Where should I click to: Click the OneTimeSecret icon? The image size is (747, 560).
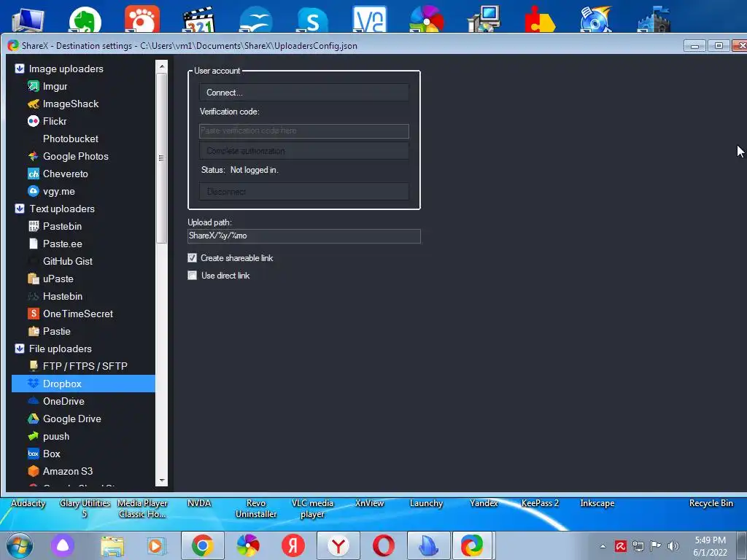tap(33, 314)
